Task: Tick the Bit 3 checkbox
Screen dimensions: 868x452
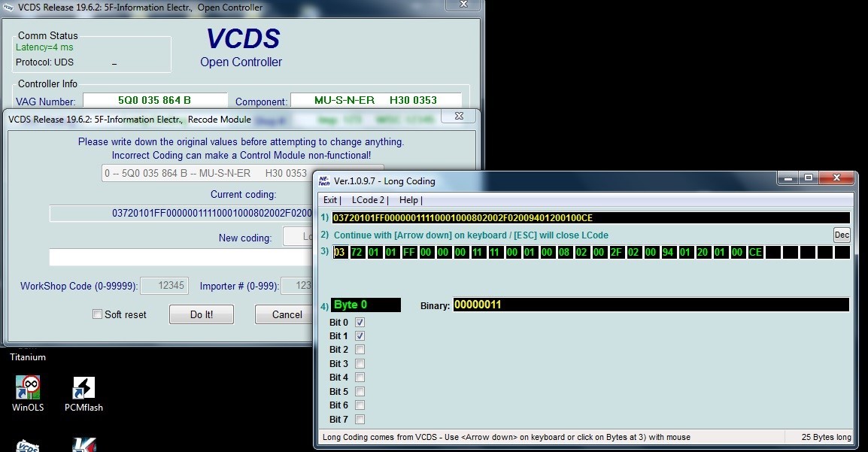Action: [360, 363]
